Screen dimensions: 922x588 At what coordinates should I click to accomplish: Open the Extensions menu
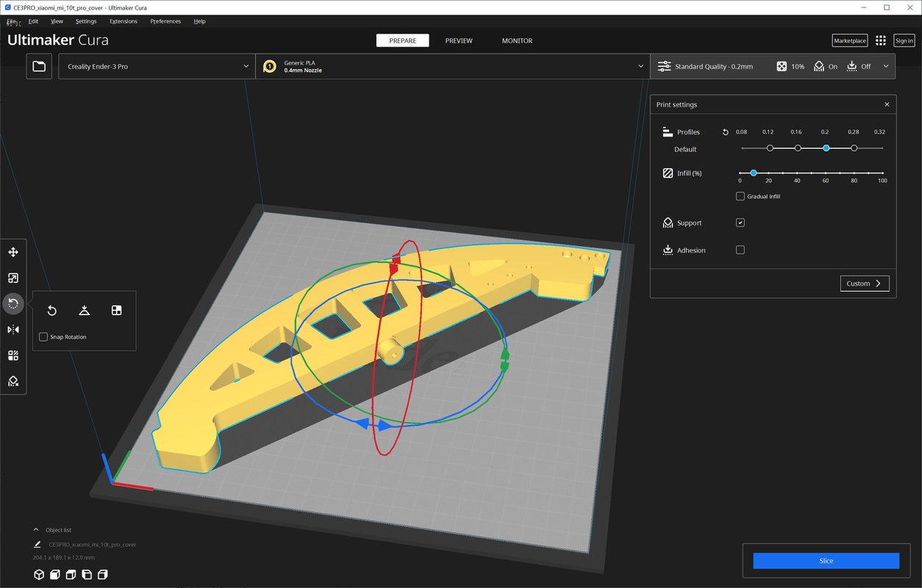click(124, 21)
